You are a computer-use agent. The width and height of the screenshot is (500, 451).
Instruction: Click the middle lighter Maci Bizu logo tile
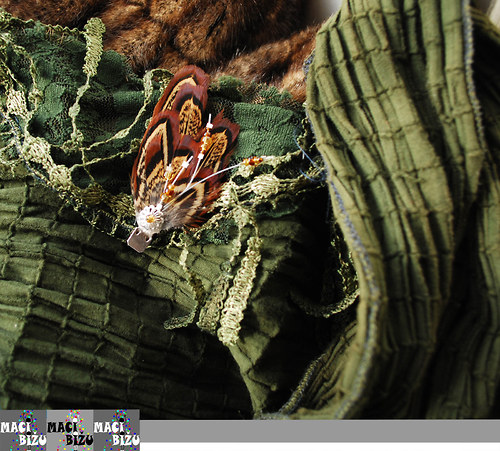tap(70, 430)
